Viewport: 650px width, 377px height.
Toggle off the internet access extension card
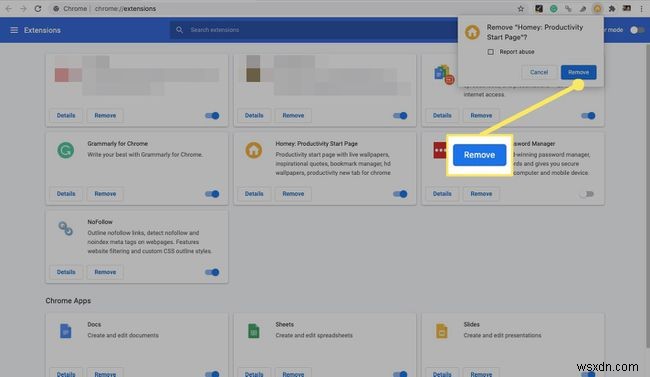[x=588, y=115]
